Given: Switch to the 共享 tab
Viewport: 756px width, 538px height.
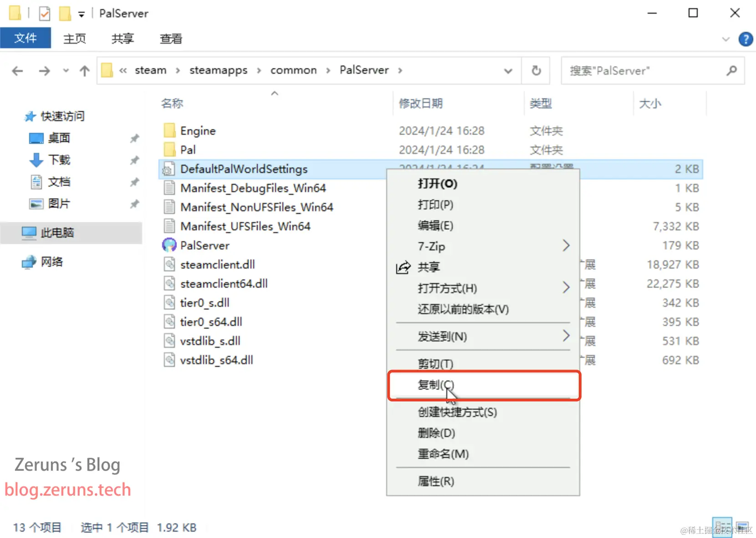Looking at the screenshot, I should pyautogui.click(x=123, y=39).
